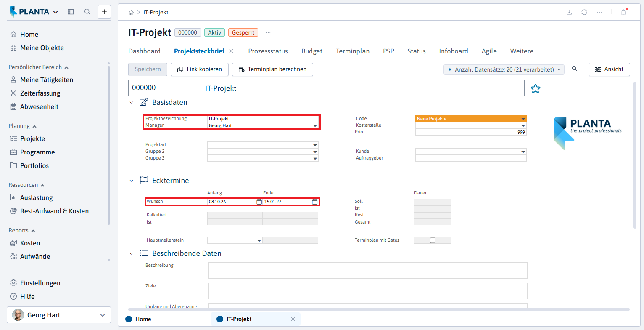Viewport: 644px width, 330px height.
Task: Open the Manager dropdown
Action: coord(315,125)
